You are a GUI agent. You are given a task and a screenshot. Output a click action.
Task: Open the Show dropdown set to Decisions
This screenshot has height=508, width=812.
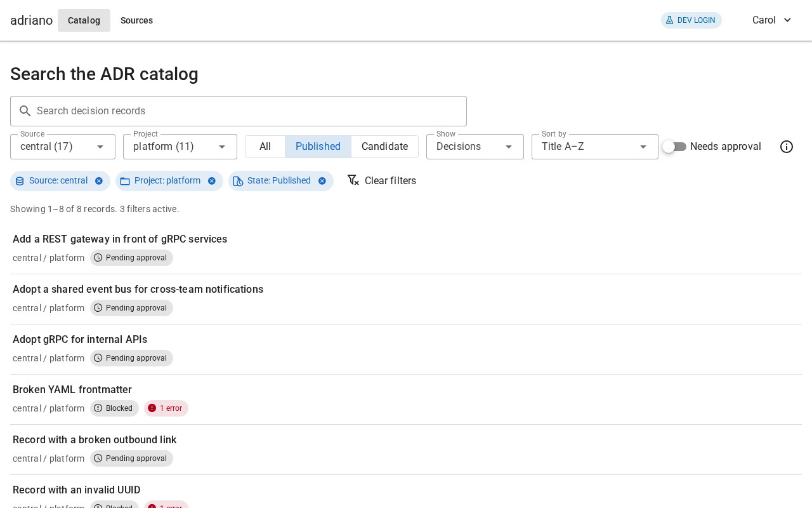point(475,147)
